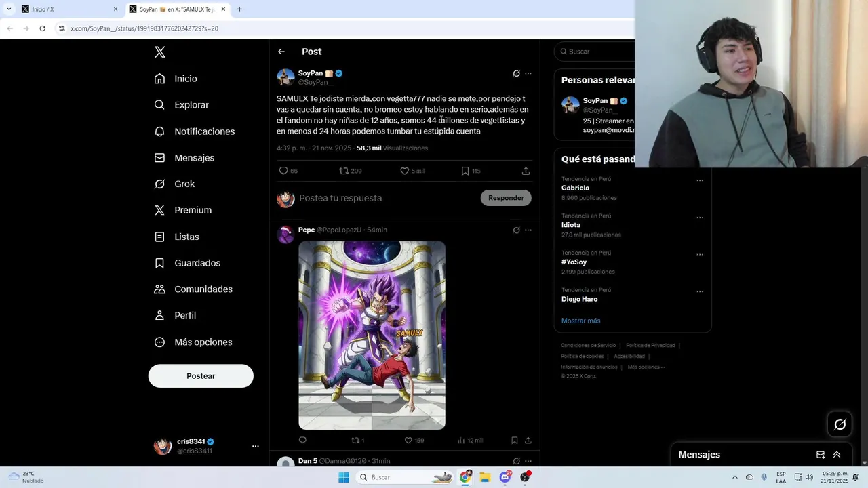Open Condiciones de Servicio link
Viewport: 868px width, 488px height.
pos(588,346)
